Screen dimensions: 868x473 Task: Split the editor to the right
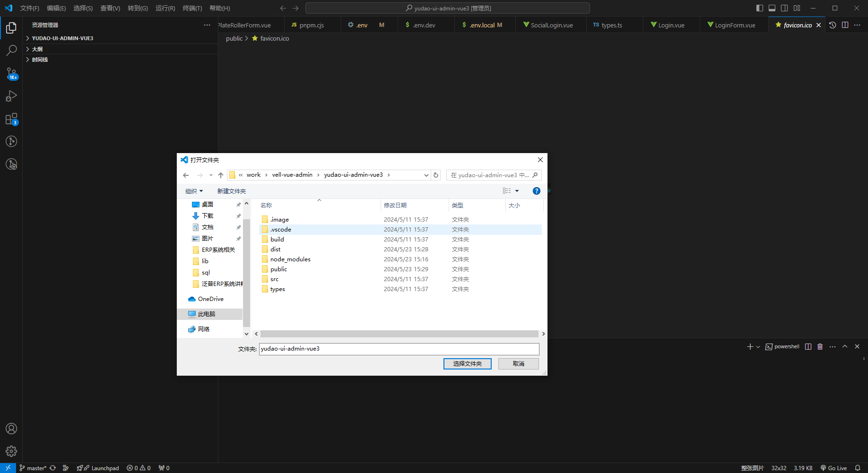pos(845,25)
